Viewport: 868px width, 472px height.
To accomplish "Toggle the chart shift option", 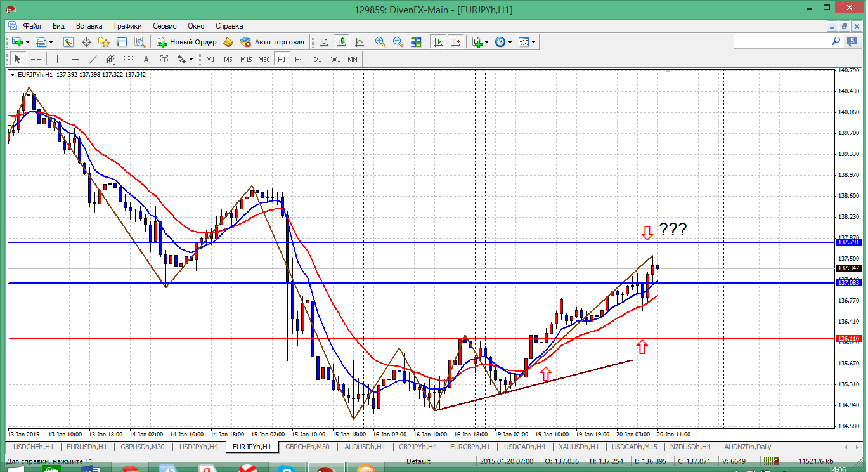I will point(455,42).
